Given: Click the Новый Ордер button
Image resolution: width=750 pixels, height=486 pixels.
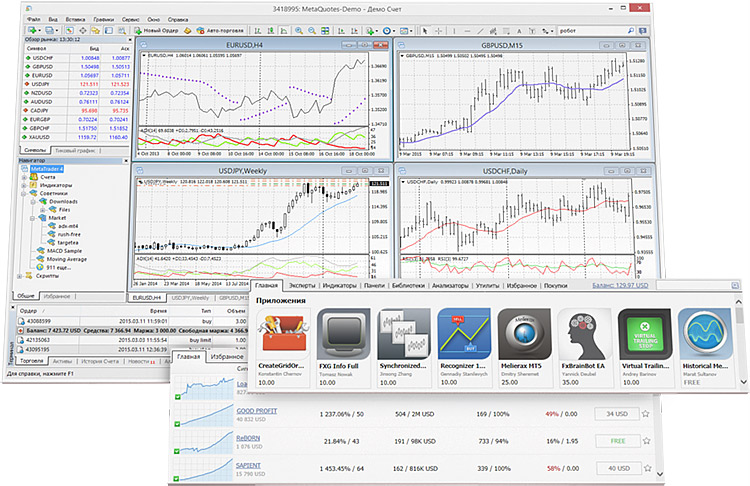Looking at the screenshot, I should (x=156, y=30).
